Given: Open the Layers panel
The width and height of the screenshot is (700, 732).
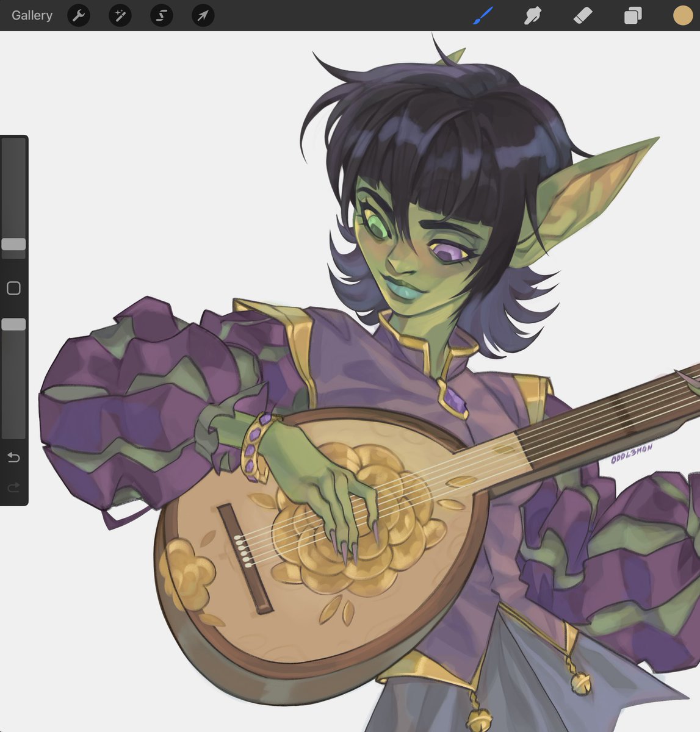Looking at the screenshot, I should click(x=633, y=15).
